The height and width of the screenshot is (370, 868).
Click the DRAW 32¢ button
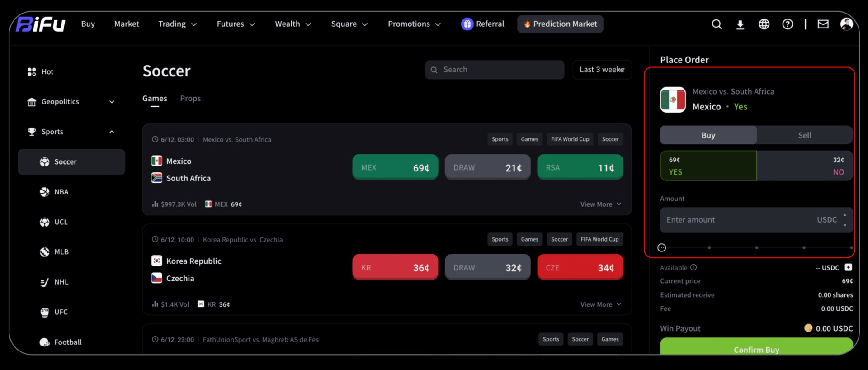click(x=487, y=267)
